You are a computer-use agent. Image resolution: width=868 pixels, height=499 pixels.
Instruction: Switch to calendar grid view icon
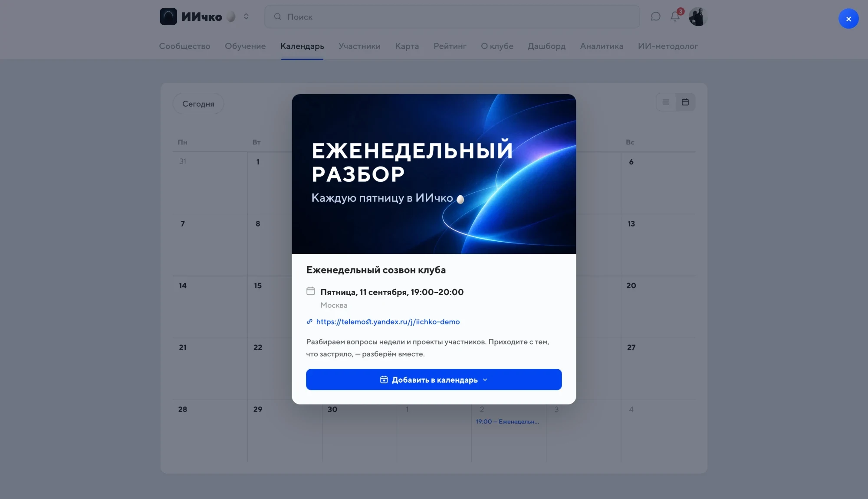[x=685, y=102]
